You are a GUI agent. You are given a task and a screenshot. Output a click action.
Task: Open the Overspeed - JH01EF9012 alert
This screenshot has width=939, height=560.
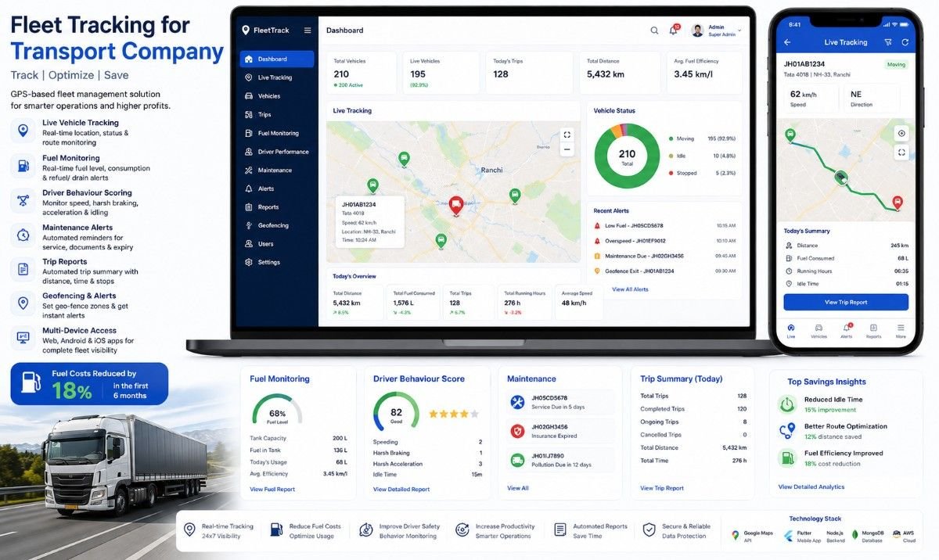coord(665,241)
